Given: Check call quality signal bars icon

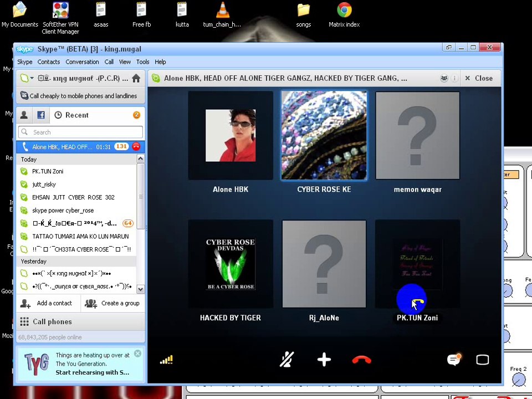Looking at the screenshot, I should coord(166,360).
